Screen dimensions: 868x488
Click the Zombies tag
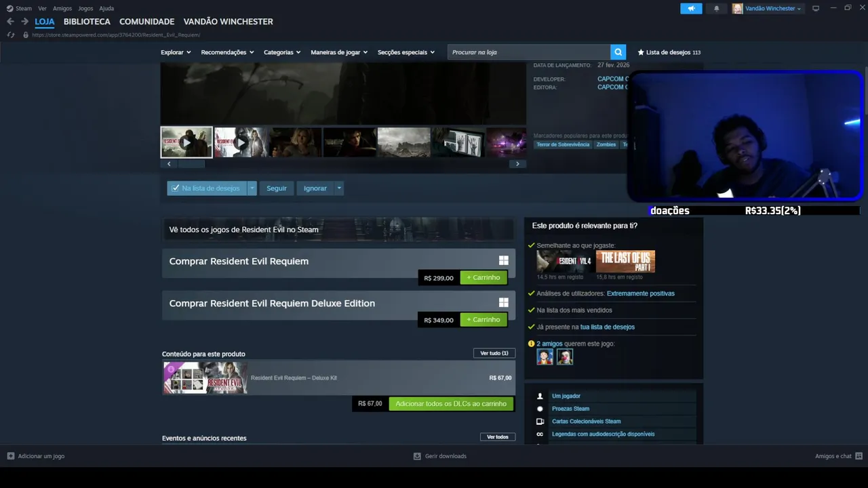[x=606, y=144]
